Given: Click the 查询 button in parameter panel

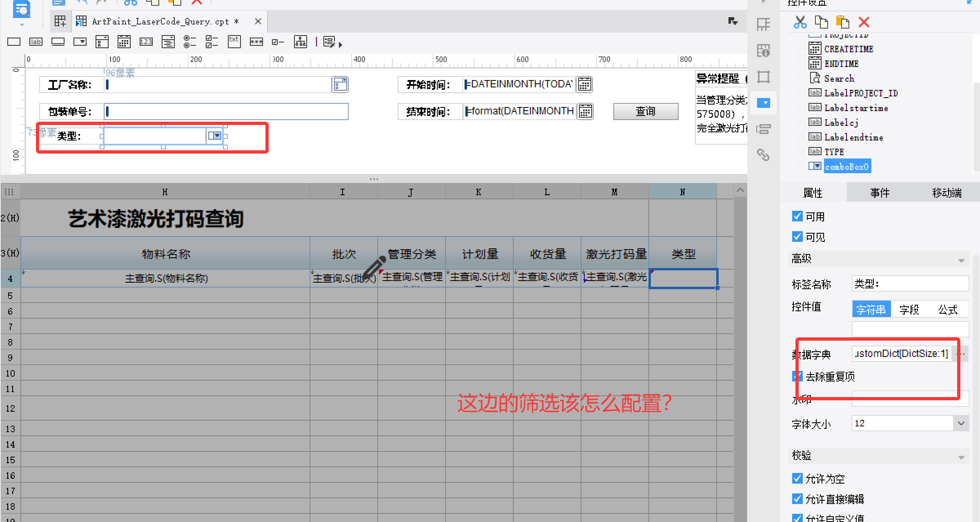Looking at the screenshot, I should point(646,111).
